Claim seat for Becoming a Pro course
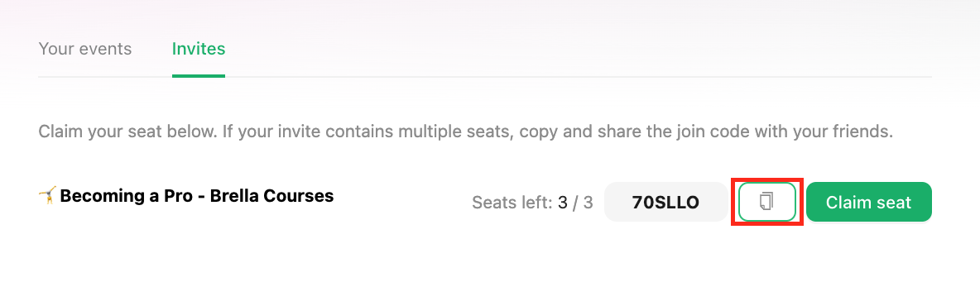 click(869, 202)
